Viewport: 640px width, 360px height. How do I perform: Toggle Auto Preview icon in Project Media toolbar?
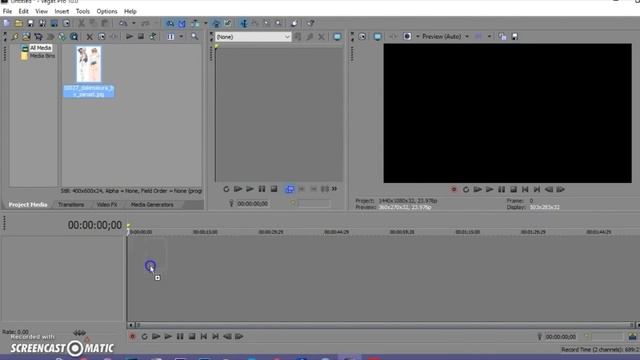tap(153, 37)
